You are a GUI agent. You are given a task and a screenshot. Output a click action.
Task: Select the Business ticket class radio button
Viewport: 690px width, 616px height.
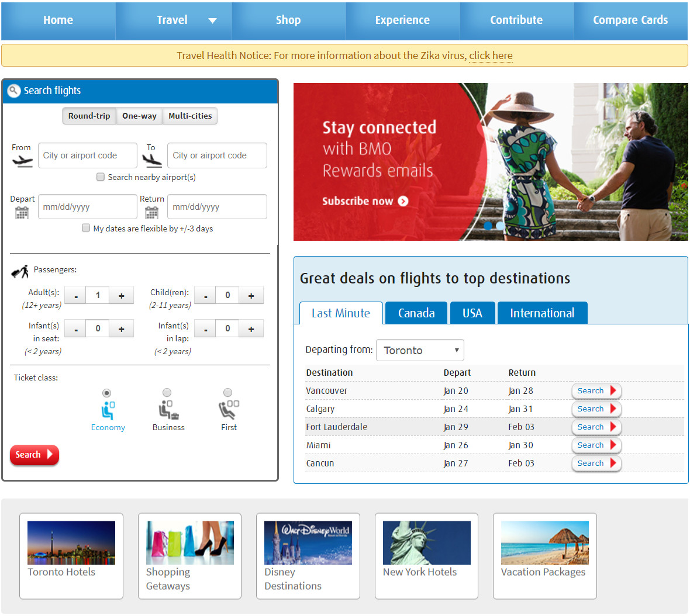point(167,392)
